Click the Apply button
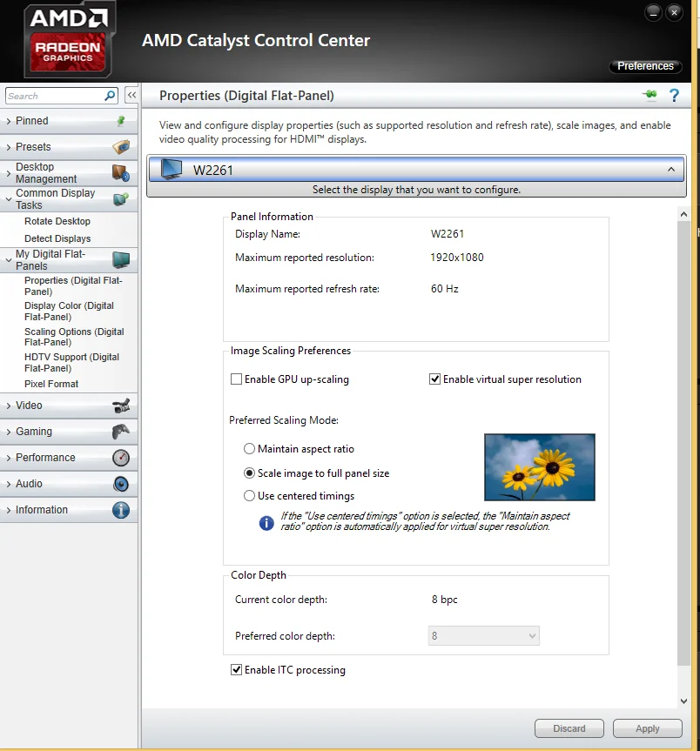700x751 pixels. [x=647, y=728]
